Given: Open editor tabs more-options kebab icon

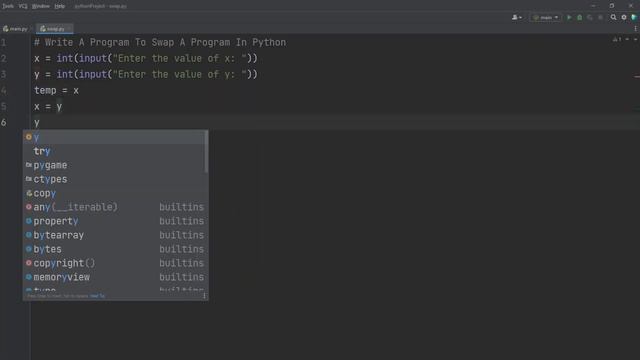Looking at the screenshot, I should pos(636,29).
